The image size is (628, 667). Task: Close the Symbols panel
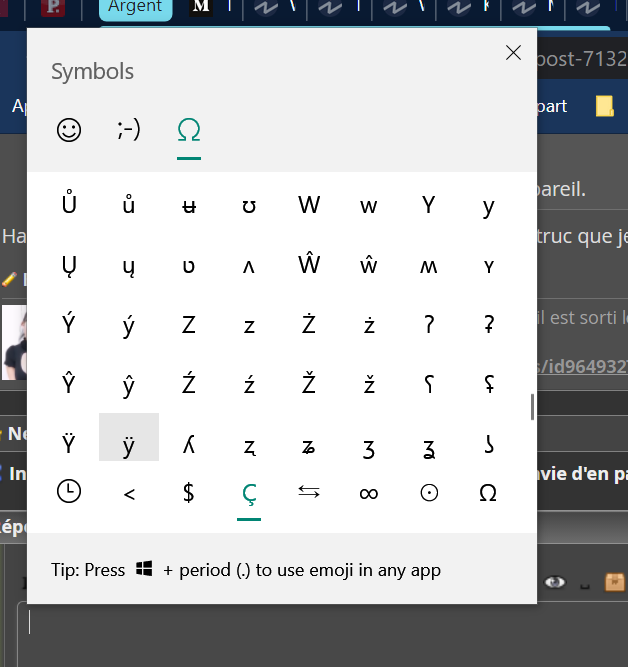(513, 53)
